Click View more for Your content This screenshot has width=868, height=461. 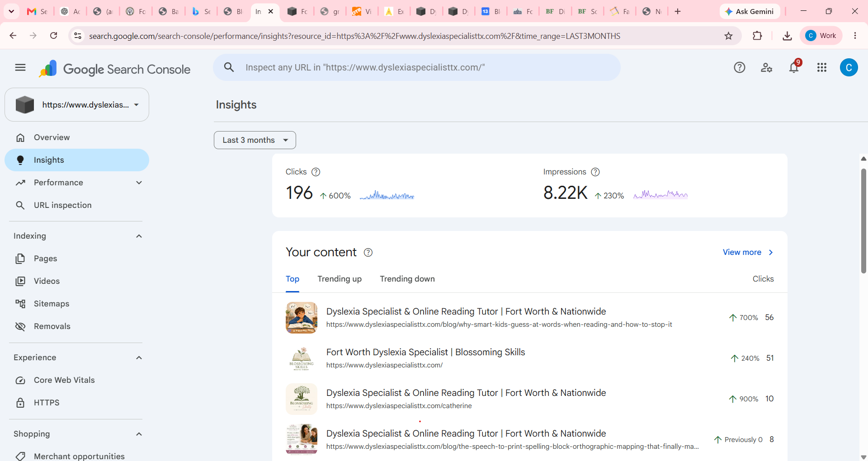pyautogui.click(x=748, y=252)
